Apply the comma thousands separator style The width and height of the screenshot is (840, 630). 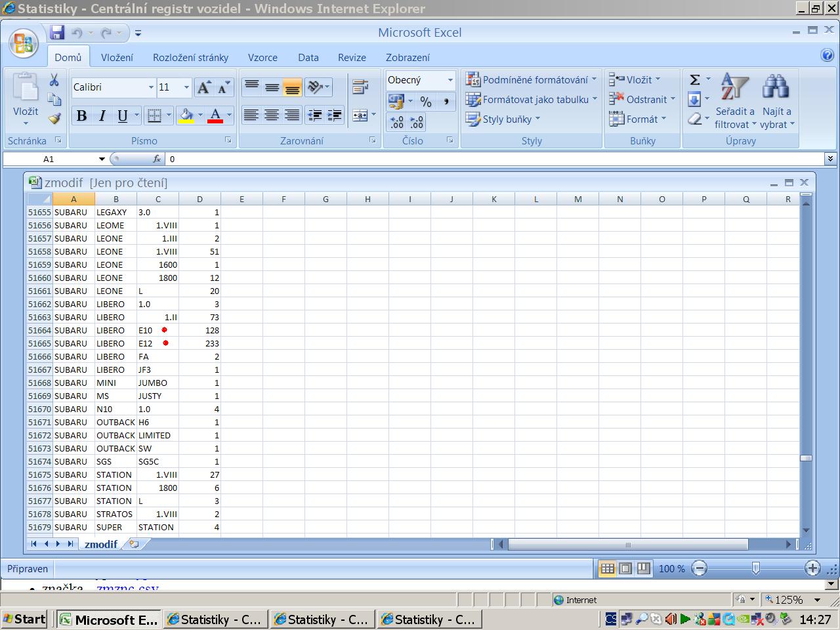click(x=446, y=102)
